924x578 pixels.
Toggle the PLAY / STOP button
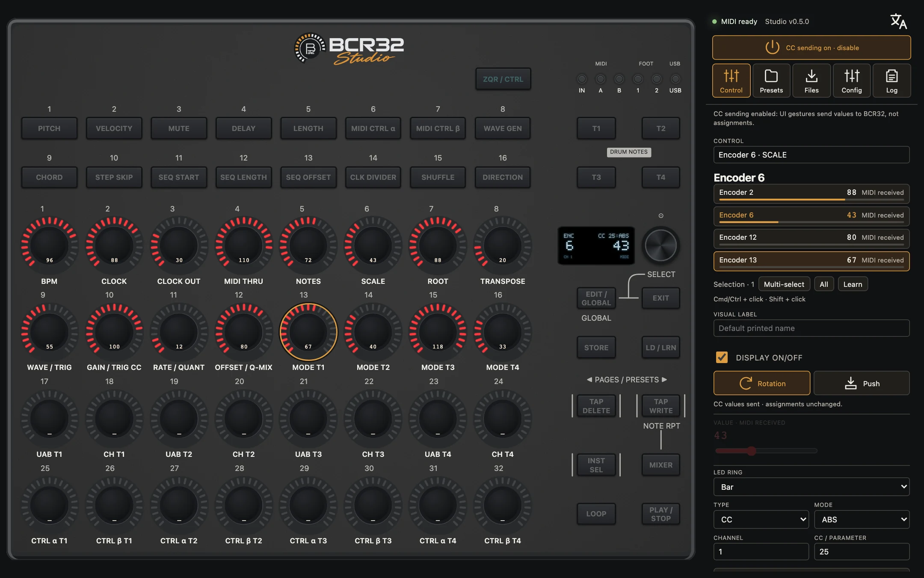[x=661, y=514]
